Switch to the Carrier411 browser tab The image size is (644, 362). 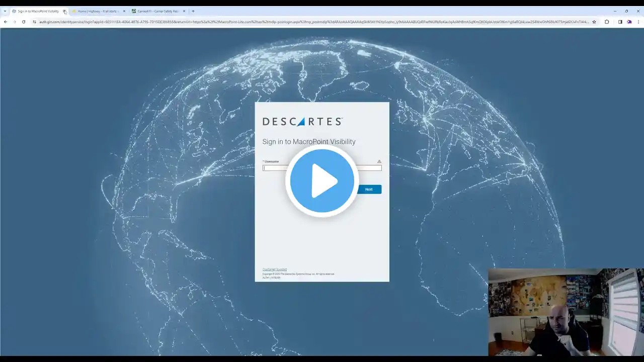(158, 11)
